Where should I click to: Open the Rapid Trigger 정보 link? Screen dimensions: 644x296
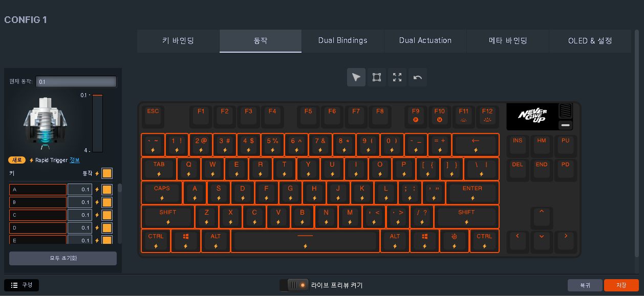pyautogui.click(x=75, y=160)
